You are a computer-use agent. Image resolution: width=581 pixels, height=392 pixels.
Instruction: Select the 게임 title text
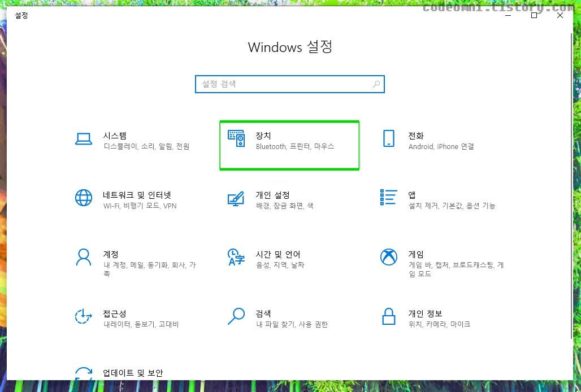click(416, 254)
